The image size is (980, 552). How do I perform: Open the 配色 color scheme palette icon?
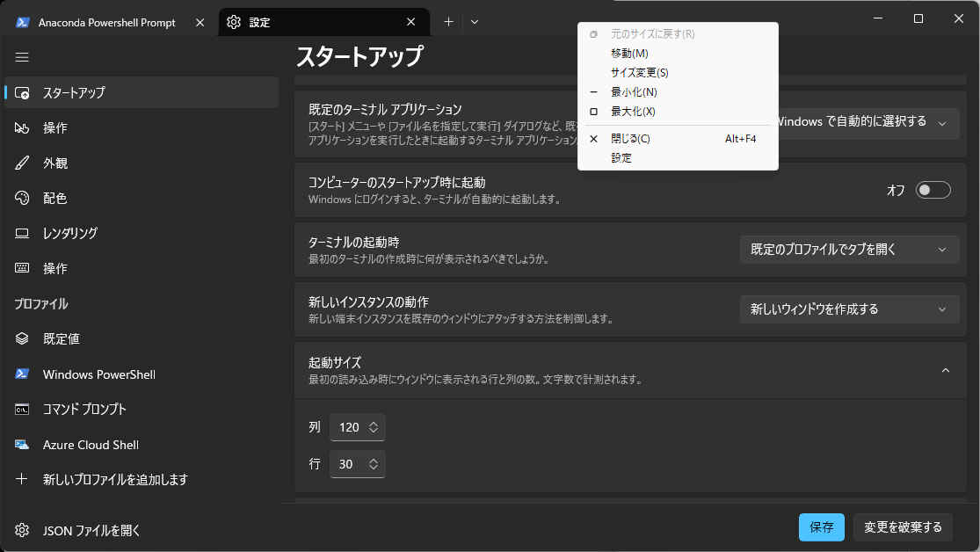[x=23, y=198]
